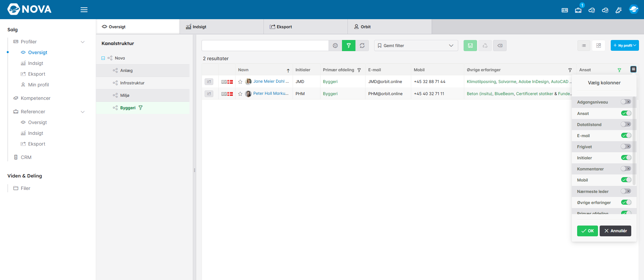Disable the Ansat column toggle

[x=626, y=113]
